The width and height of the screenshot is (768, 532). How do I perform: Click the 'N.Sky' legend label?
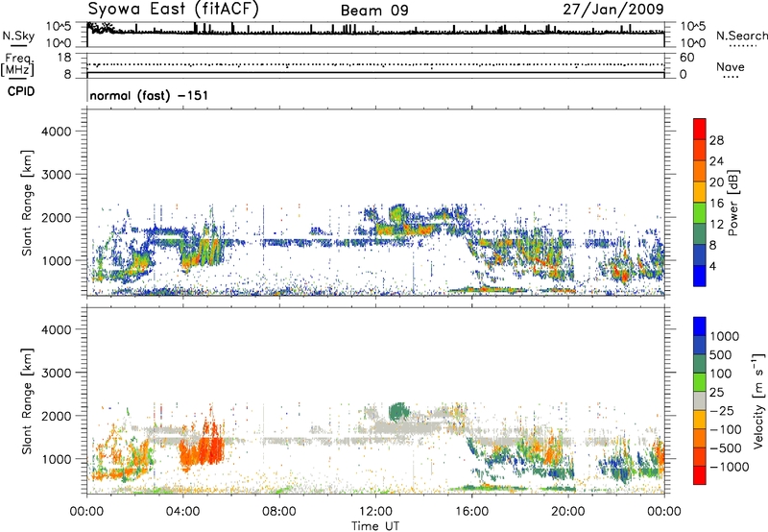coord(18,36)
